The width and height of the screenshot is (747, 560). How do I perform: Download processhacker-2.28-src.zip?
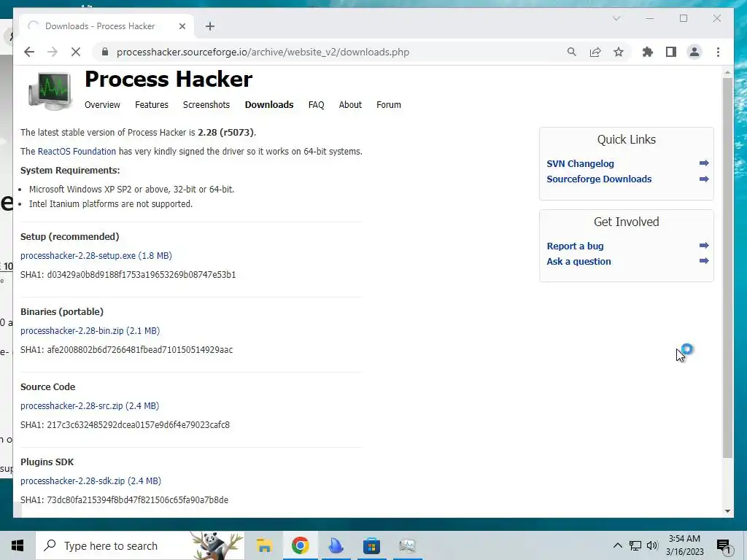coord(90,405)
